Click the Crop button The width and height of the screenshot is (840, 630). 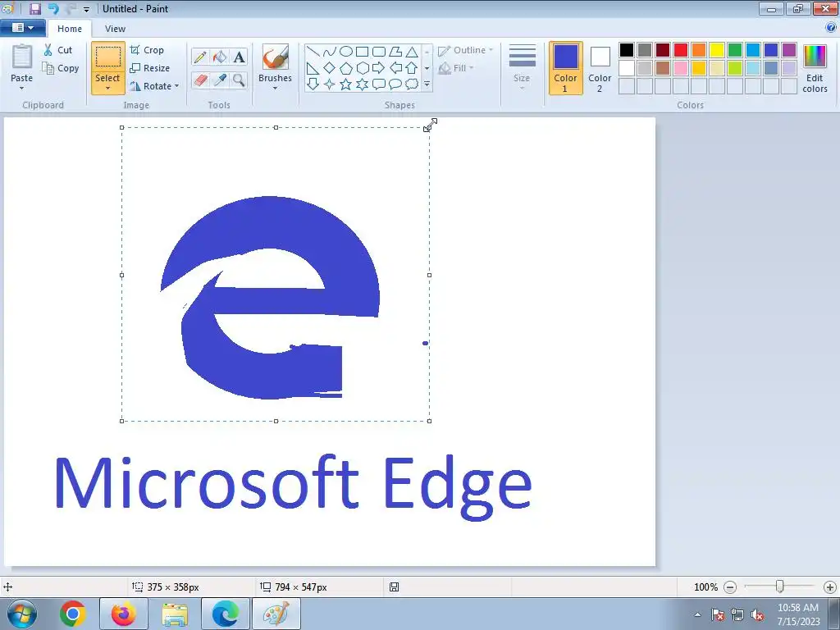147,50
